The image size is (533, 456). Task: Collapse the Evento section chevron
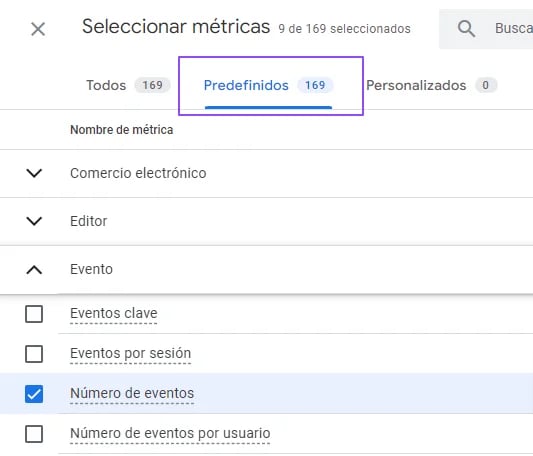click(x=34, y=270)
